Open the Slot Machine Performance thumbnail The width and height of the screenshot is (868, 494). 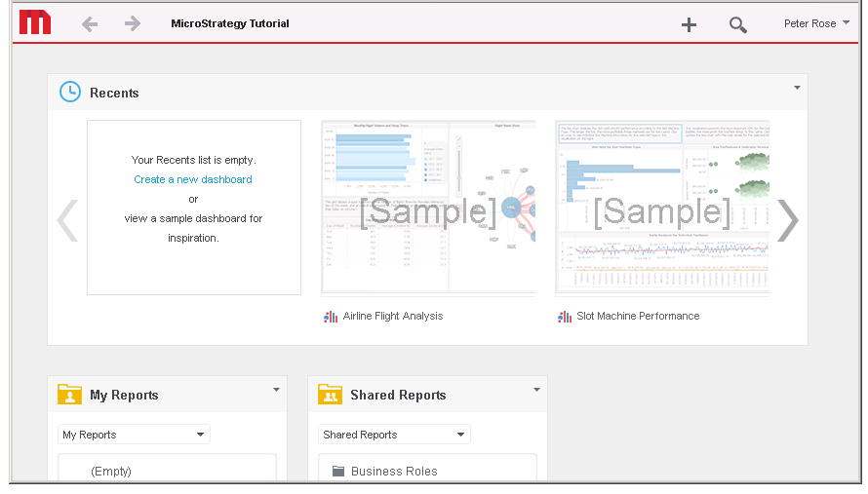(662, 208)
